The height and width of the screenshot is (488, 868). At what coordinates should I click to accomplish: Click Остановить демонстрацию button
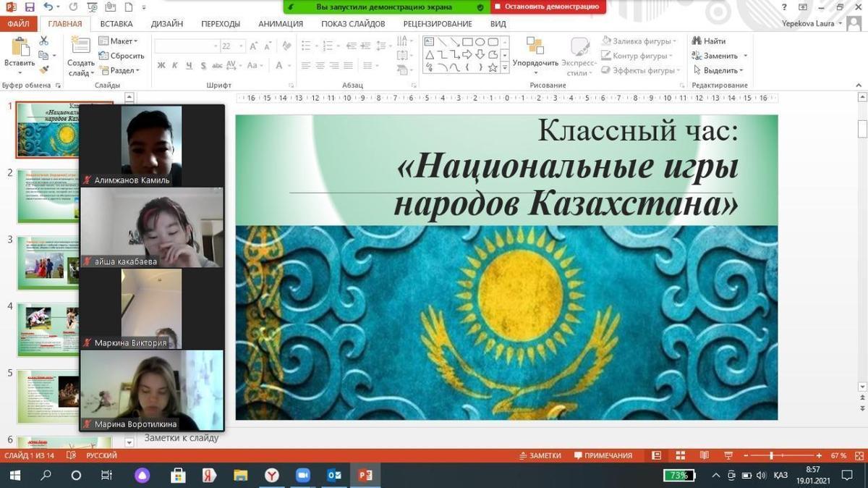pos(547,7)
